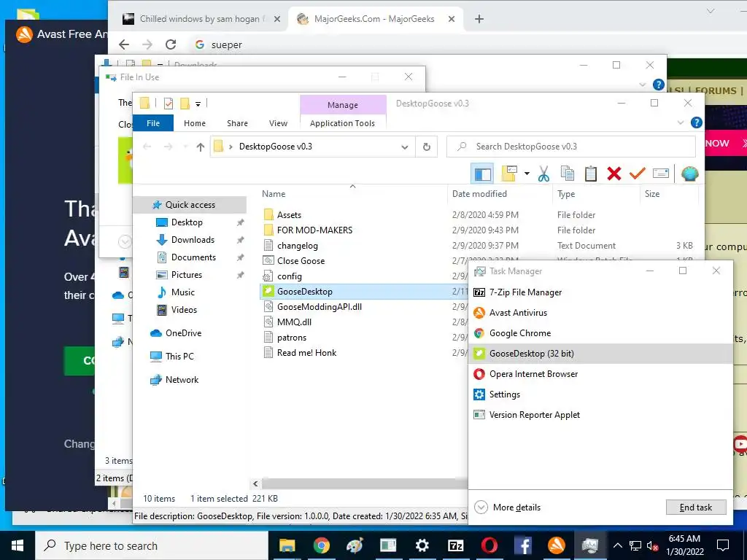Reload the page in Chrome

(x=171, y=44)
